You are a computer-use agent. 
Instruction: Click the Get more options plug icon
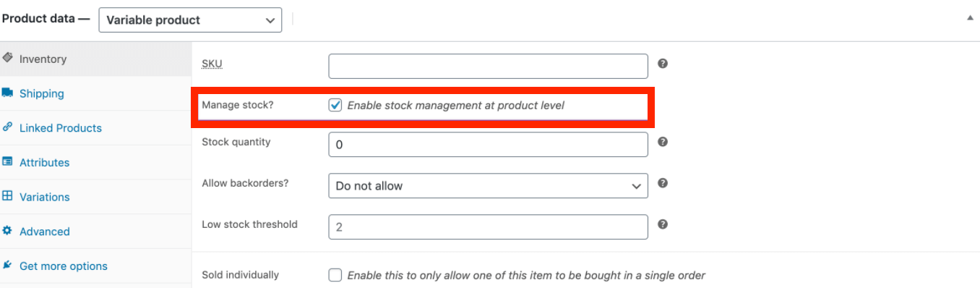click(7, 266)
